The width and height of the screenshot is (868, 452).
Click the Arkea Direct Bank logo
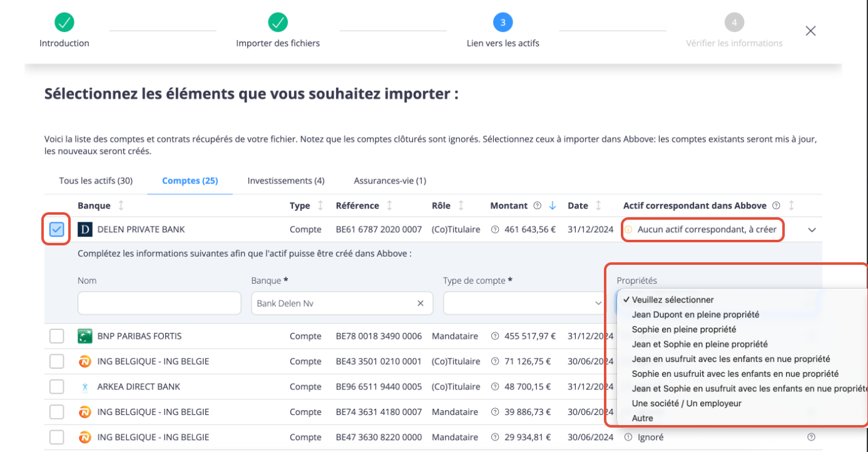point(85,387)
